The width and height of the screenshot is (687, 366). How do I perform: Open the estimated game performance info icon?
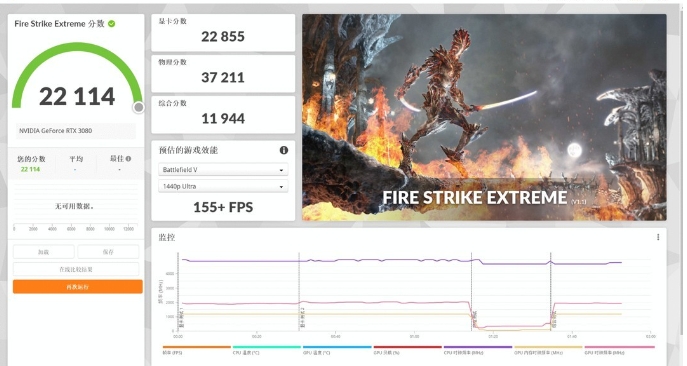click(x=284, y=150)
